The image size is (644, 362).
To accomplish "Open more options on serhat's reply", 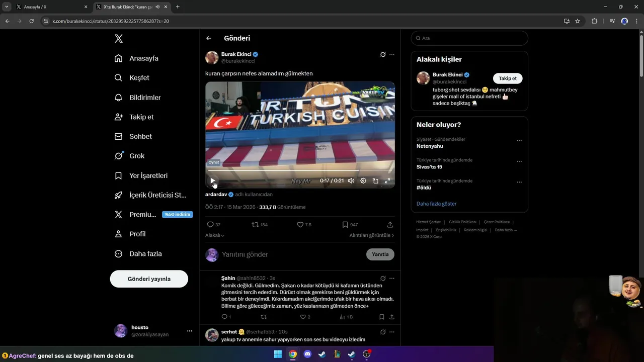I will [x=392, y=332].
